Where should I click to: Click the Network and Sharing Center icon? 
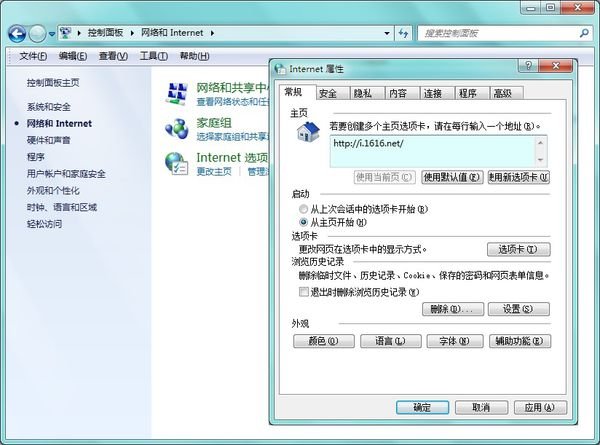pos(176,94)
